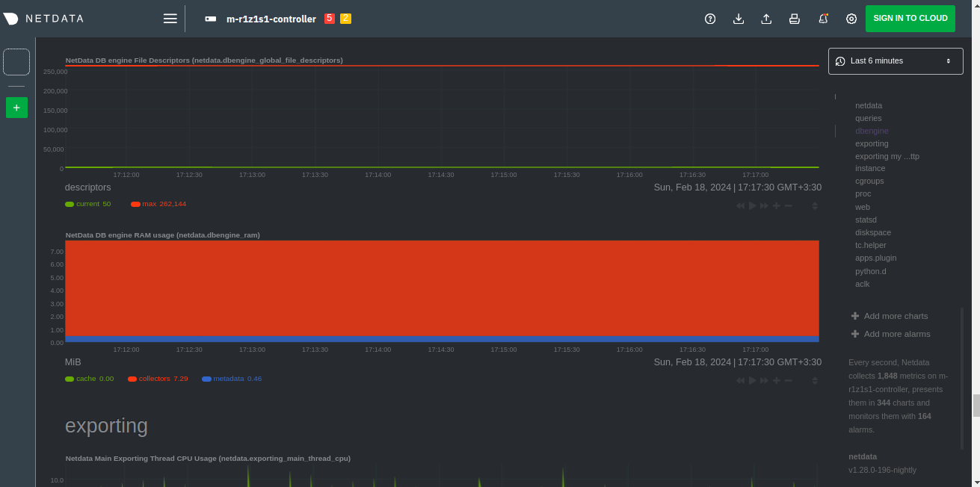The width and height of the screenshot is (980, 487).
Task: Expand 'Add more alarms' section
Action: pyautogui.click(x=896, y=334)
